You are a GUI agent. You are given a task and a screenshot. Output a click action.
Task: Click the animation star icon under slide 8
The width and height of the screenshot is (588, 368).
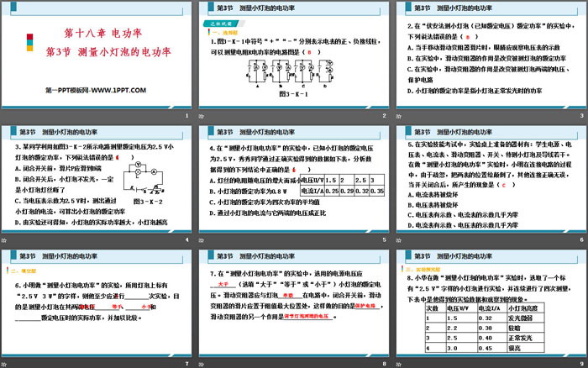[202, 365]
